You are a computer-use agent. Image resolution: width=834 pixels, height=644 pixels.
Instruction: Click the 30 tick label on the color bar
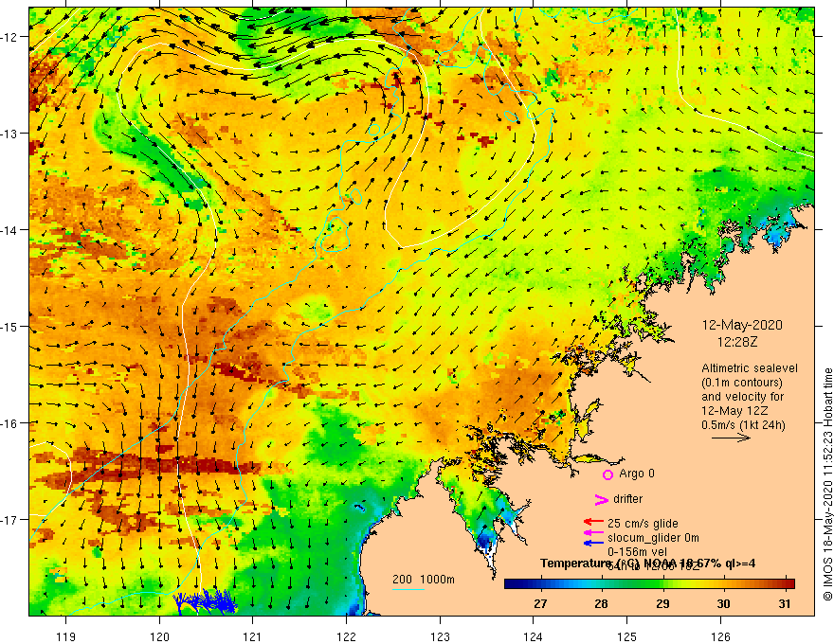(723, 603)
